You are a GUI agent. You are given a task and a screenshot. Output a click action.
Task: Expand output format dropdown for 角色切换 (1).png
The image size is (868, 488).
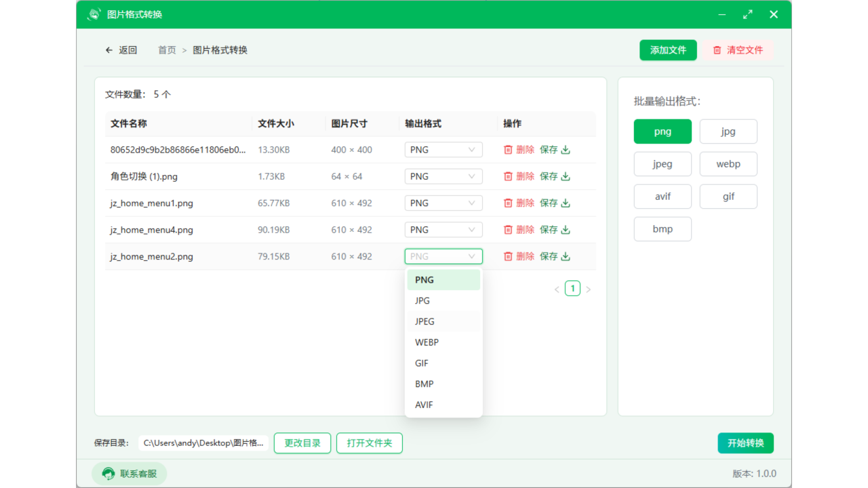[443, 176]
